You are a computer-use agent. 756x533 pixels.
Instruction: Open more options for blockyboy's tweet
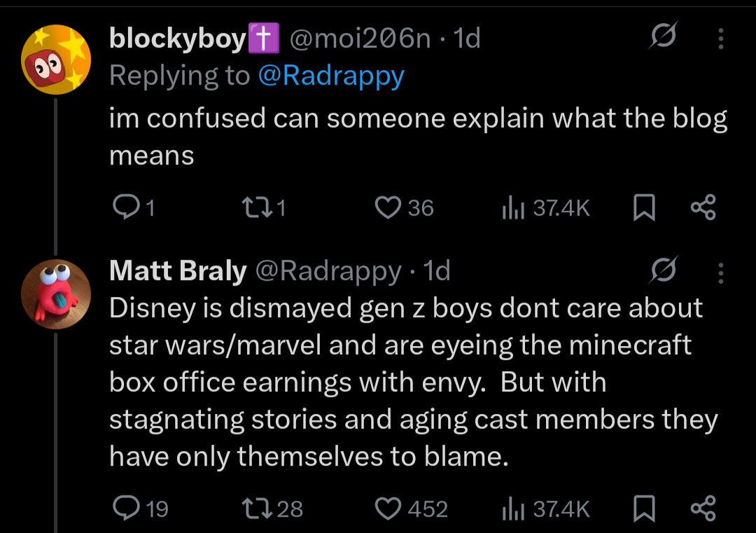click(720, 39)
